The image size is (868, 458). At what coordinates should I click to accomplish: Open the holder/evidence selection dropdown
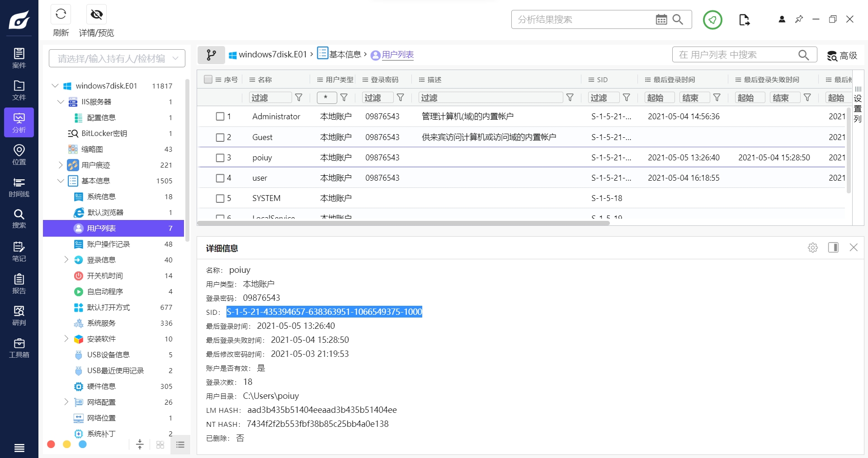click(117, 58)
